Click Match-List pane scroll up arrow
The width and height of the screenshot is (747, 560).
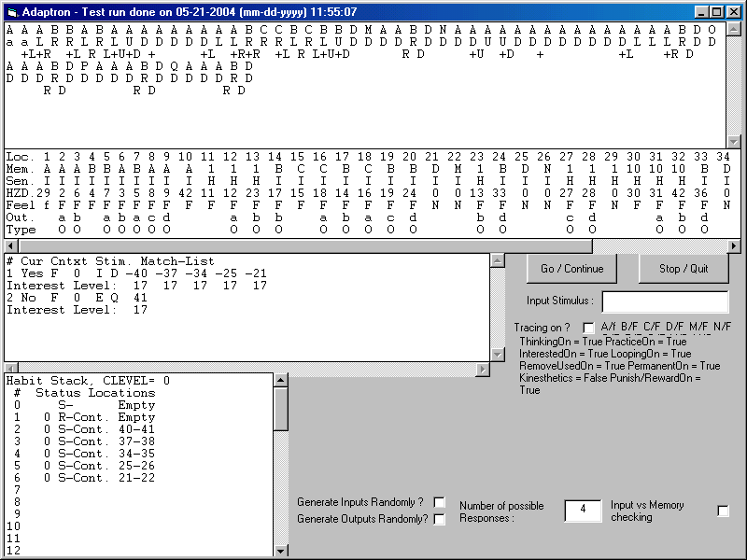tap(498, 261)
